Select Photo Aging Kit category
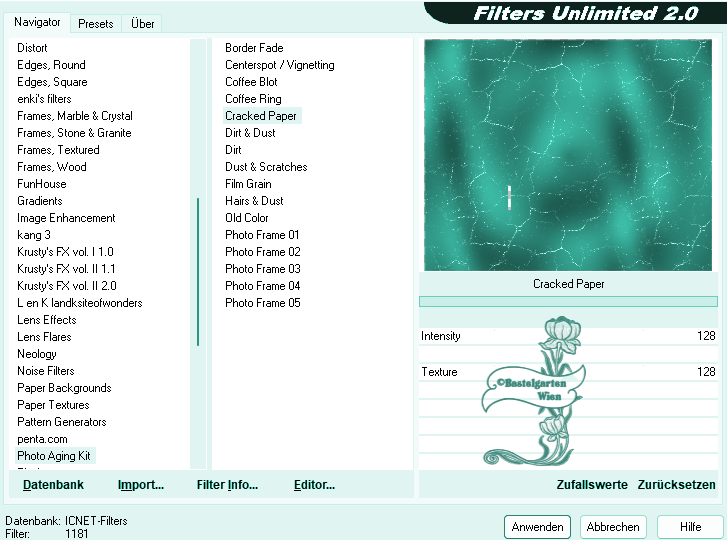Image resolution: width=727 pixels, height=540 pixels. pyautogui.click(x=54, y=456)
